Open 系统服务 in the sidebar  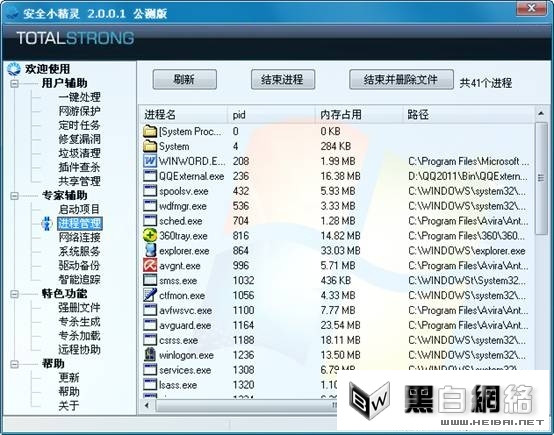79,251
